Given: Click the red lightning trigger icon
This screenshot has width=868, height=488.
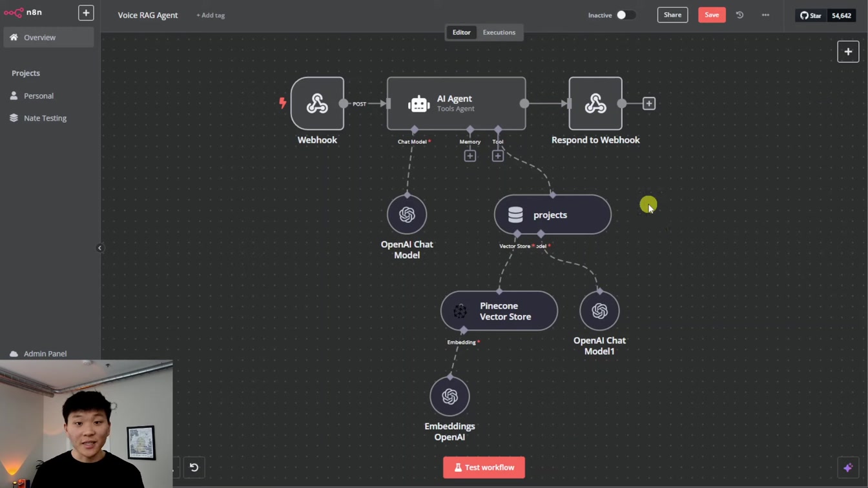Looking at the screenshot, I should point(282,103).
